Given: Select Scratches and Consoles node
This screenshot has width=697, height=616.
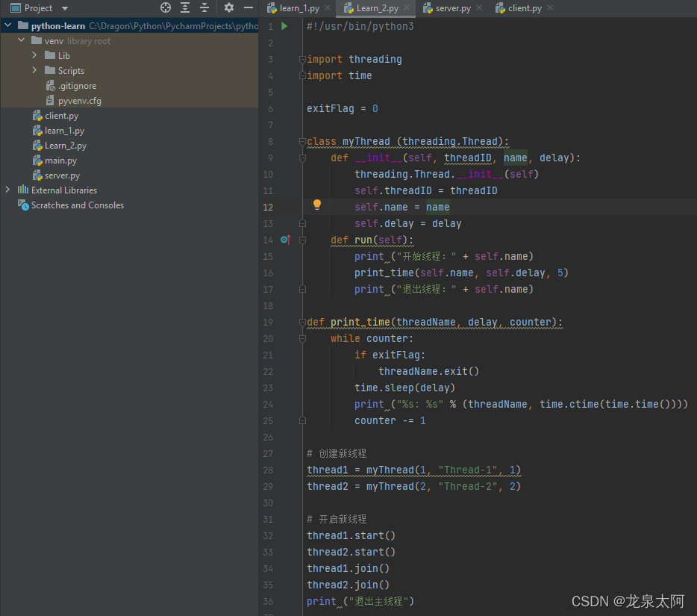Looking at the screenshot, I should (x=78, y=205).
